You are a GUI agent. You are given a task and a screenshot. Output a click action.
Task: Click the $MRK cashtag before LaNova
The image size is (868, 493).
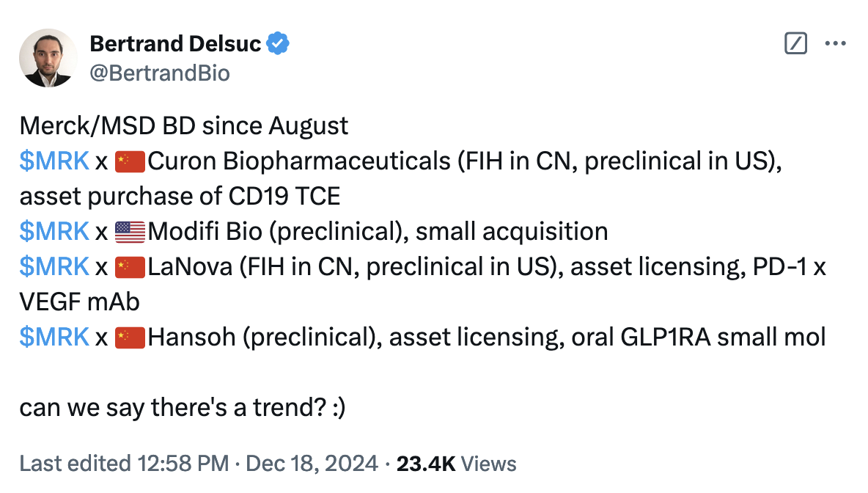tap(54, 267)
